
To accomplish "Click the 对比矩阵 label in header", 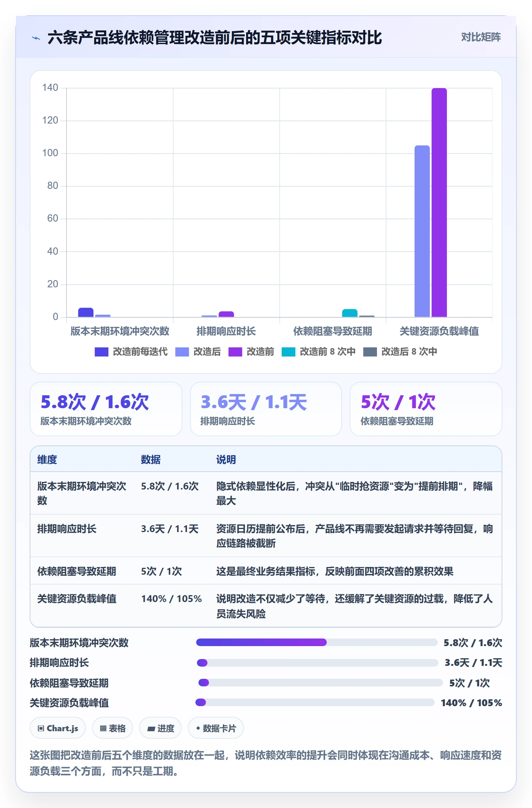I will [x=481, y=37].
